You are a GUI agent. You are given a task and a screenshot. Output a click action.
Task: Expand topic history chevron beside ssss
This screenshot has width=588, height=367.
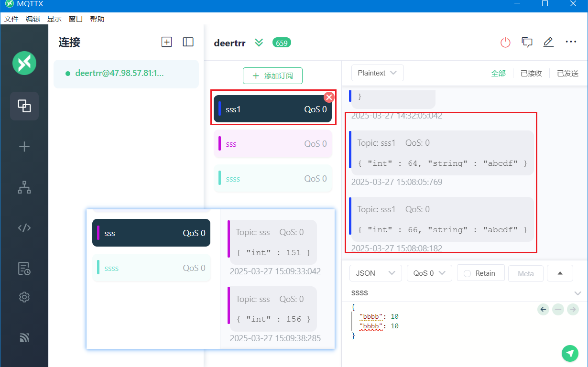tap(577, 293)
